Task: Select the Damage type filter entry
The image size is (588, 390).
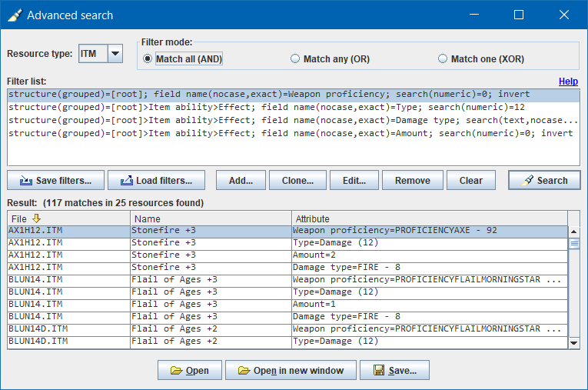Action: click(x=292, y=121)
